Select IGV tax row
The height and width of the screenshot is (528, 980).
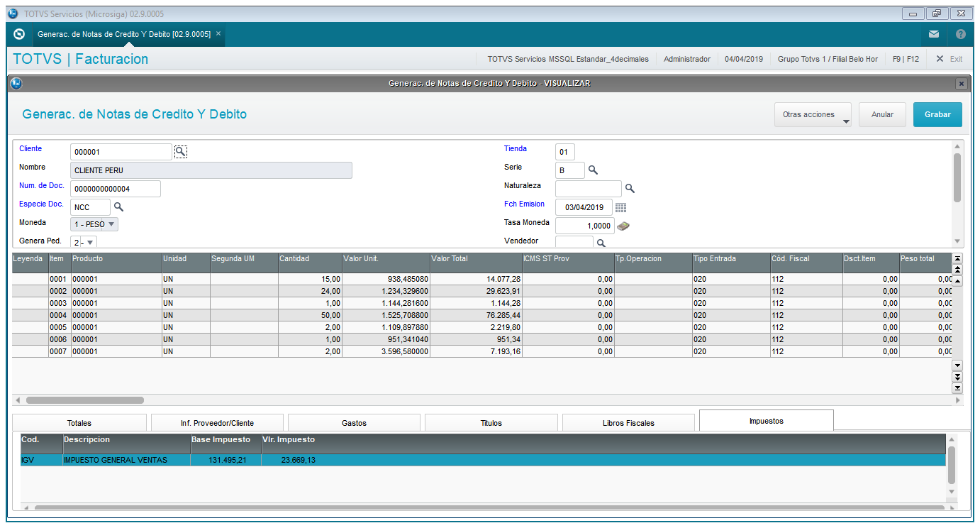pyautogui.click(x=483, y=460)
